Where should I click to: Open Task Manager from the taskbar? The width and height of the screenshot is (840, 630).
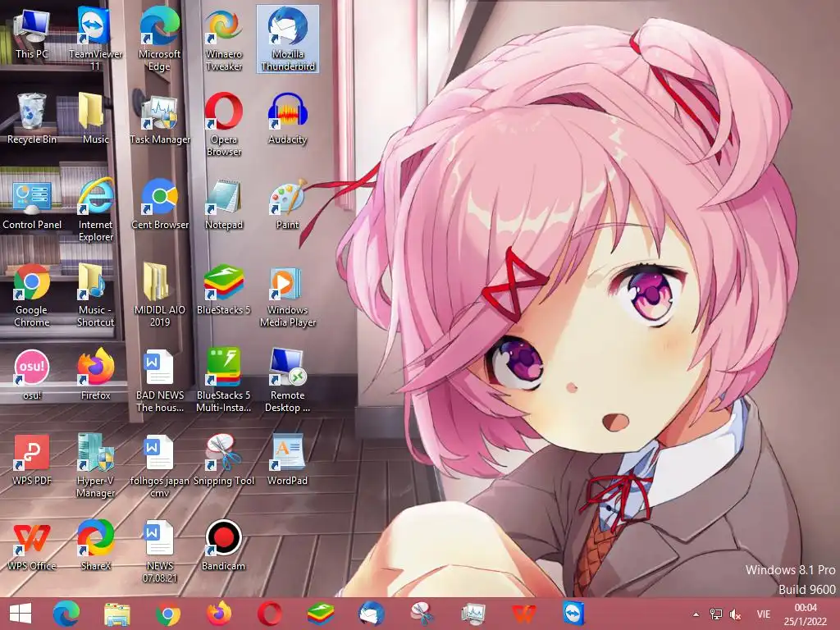(x=473, y=614)
